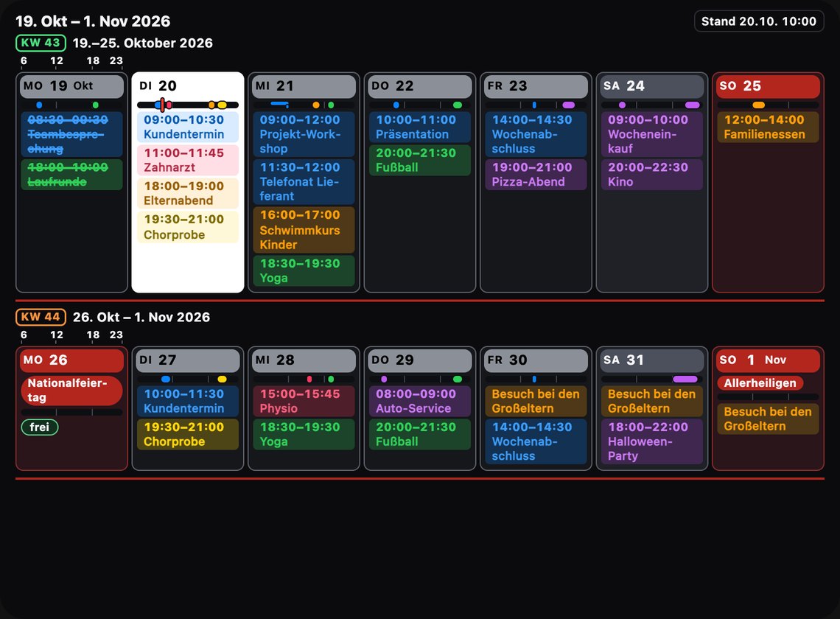
Task: Click the KW 44 week badge
Action: coord(41,317)
